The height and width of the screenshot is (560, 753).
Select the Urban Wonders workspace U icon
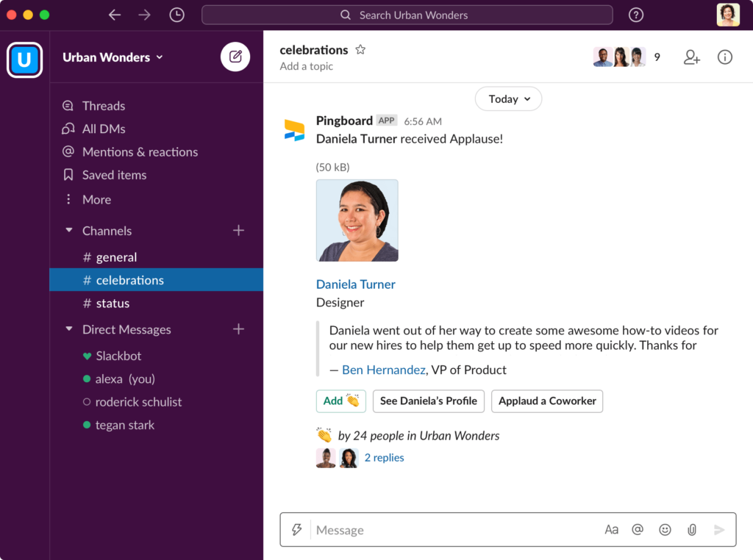[24, 60]
